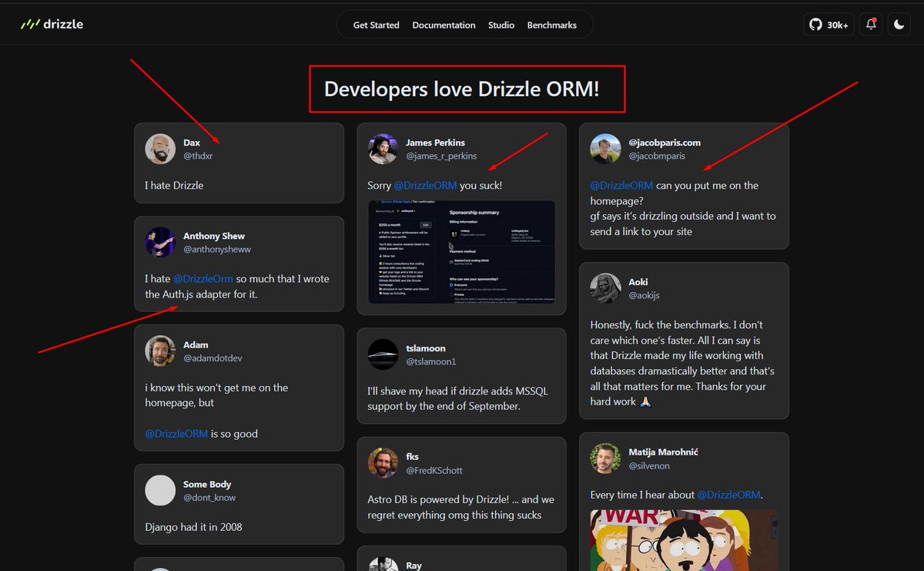
Task: Open the @thdxr handle
Action: coord(198,156)
